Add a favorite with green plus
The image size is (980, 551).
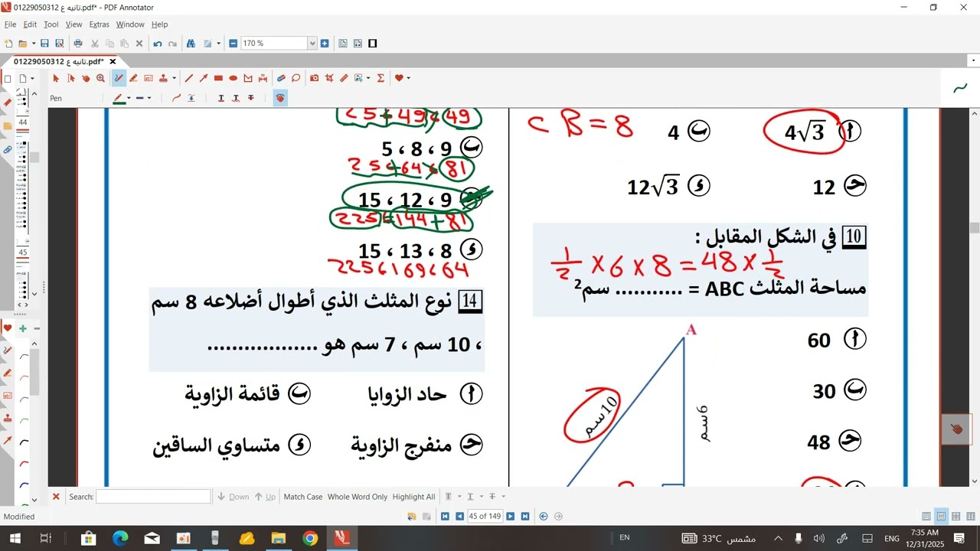tap(23, 328)
